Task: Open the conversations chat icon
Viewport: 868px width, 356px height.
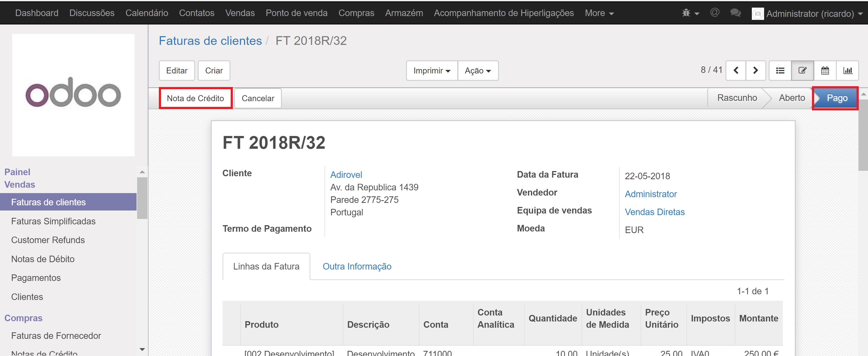Action: (735, 13)
